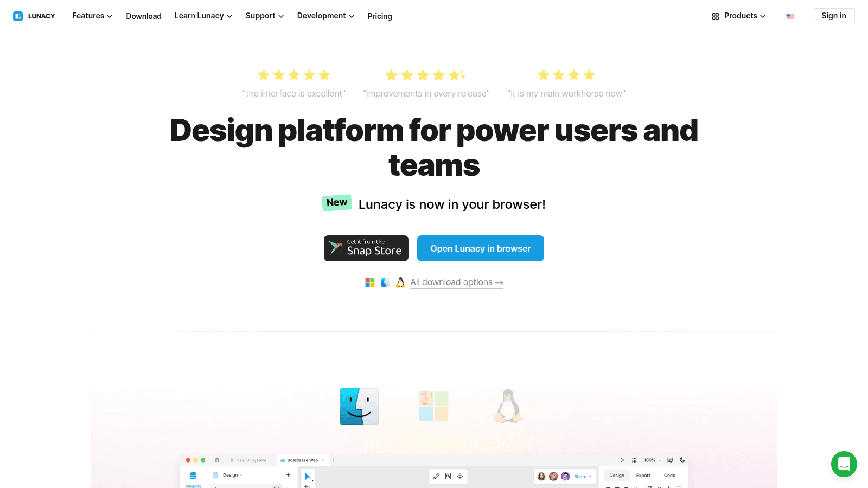Switch to the Design inspector tab
The width and height of the screenshot is (868, 488).
pos(617,476)
